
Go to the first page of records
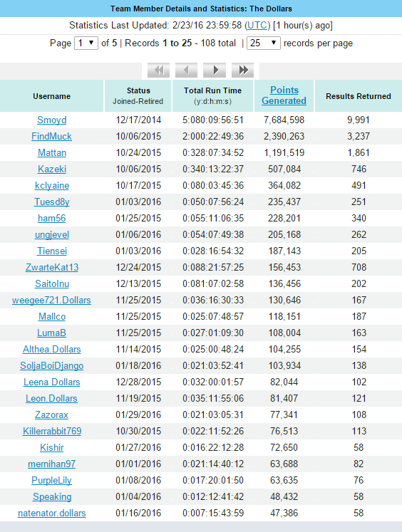pyautogui.click(x=158, y=71)
